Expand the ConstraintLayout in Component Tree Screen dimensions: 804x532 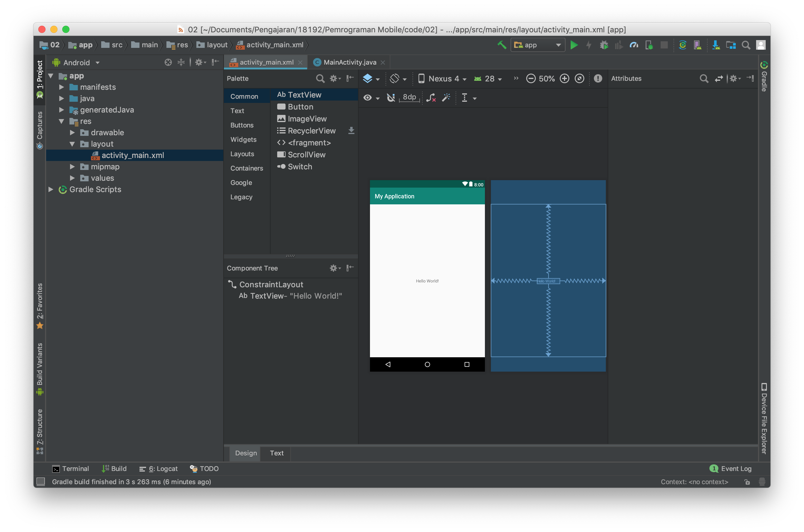pyautogui.click(x=230, y=284)
